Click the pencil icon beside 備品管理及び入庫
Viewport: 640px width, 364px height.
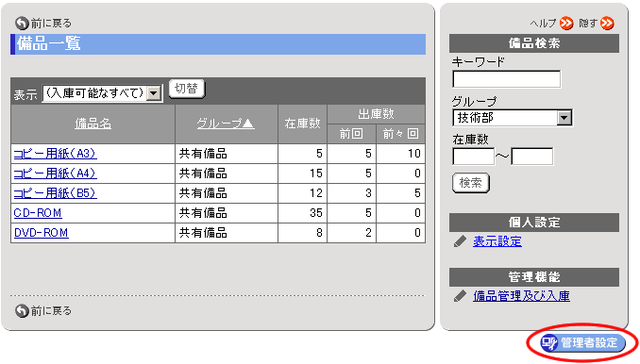(460, 296)
